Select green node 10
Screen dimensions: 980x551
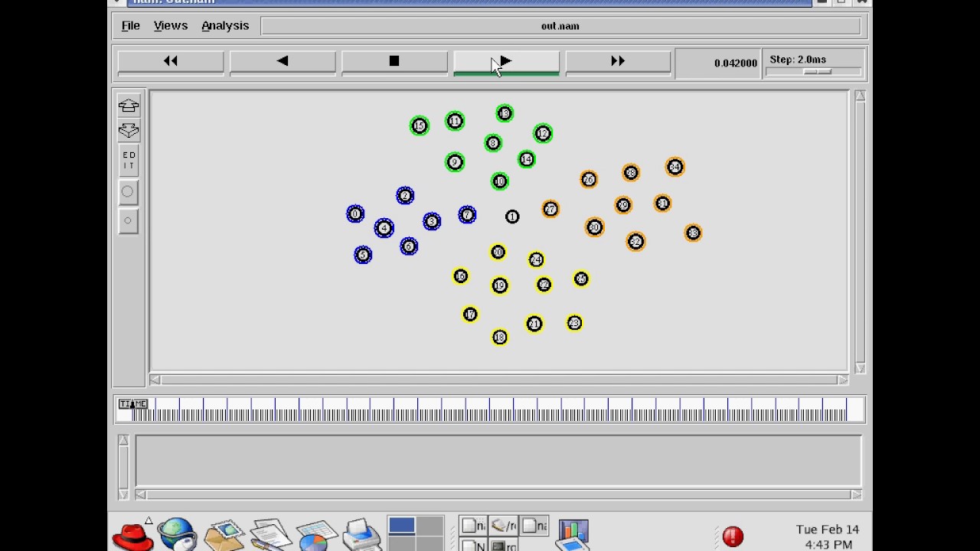click(x=500, y=181)
